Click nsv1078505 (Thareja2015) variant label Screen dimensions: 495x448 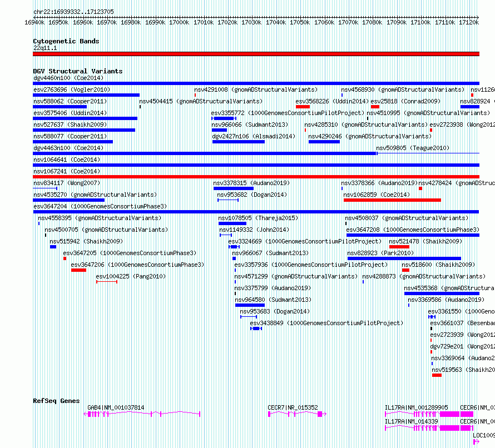click(258, 218)
